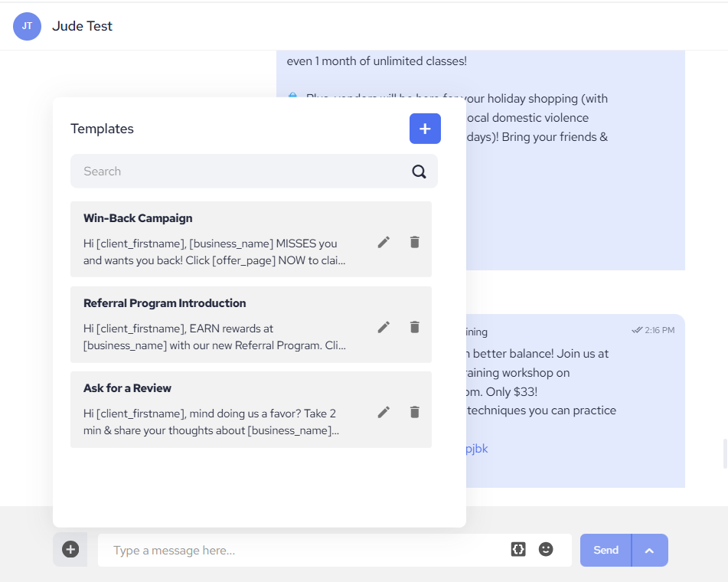Delete the Win-Back Campaign template
Image resolution: width=728 pixels, height=582 pixels.
[x=415, y=242]
